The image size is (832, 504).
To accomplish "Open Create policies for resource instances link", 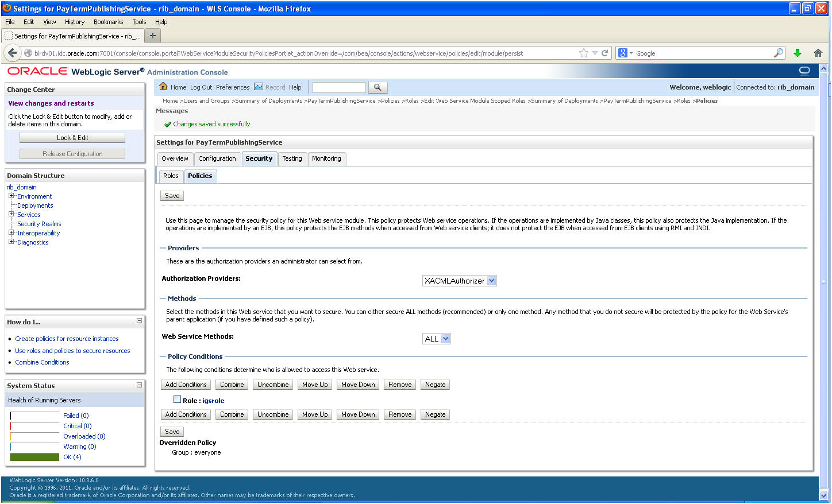I will point(67,339).
